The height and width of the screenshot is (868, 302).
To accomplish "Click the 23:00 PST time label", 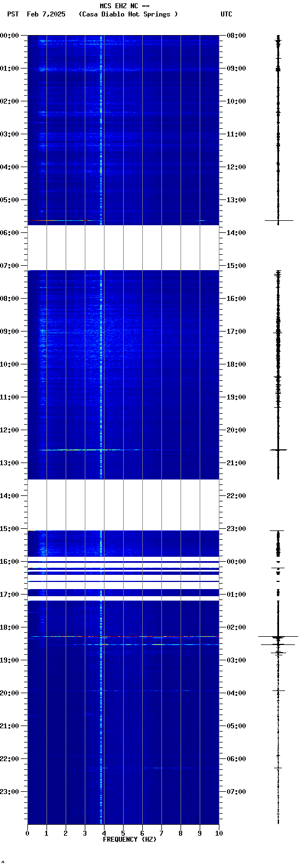I will (x=10, y=792).
